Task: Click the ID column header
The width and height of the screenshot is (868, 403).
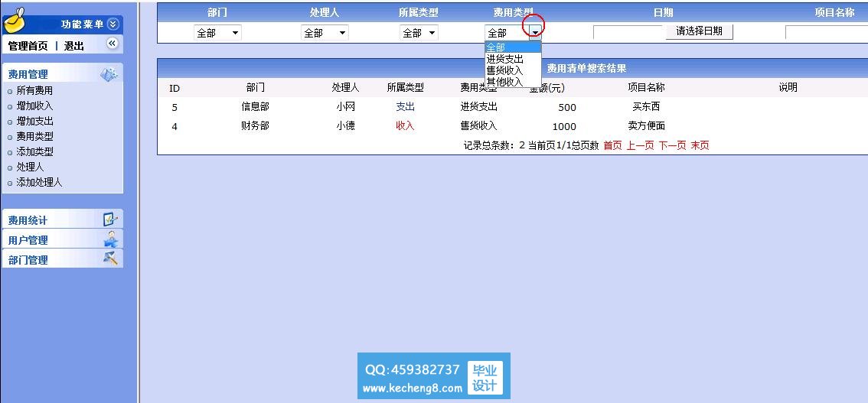Action: pyautogui.click(x=175, y=88)
